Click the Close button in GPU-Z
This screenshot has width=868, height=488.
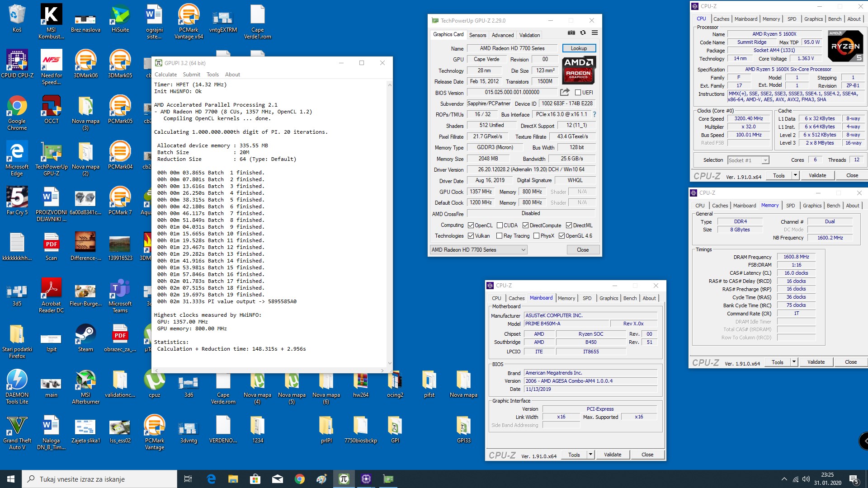pos(583,250)
